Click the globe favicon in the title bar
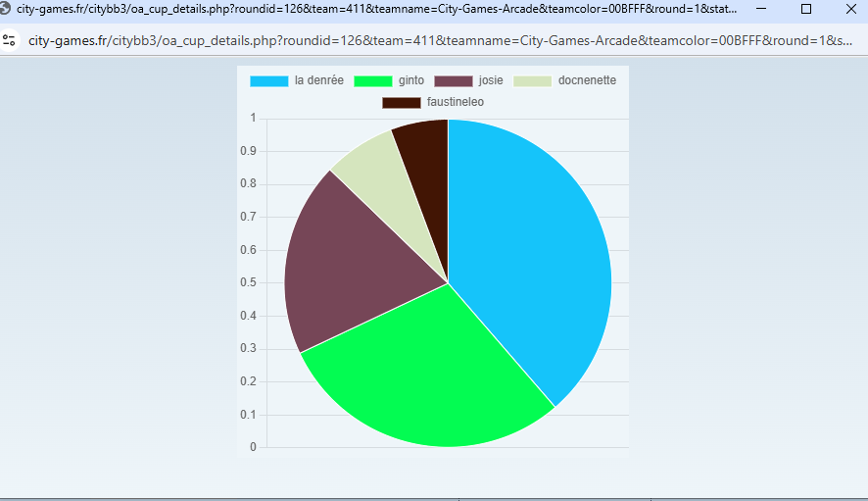The image size is (868, 501). point(7,9)
